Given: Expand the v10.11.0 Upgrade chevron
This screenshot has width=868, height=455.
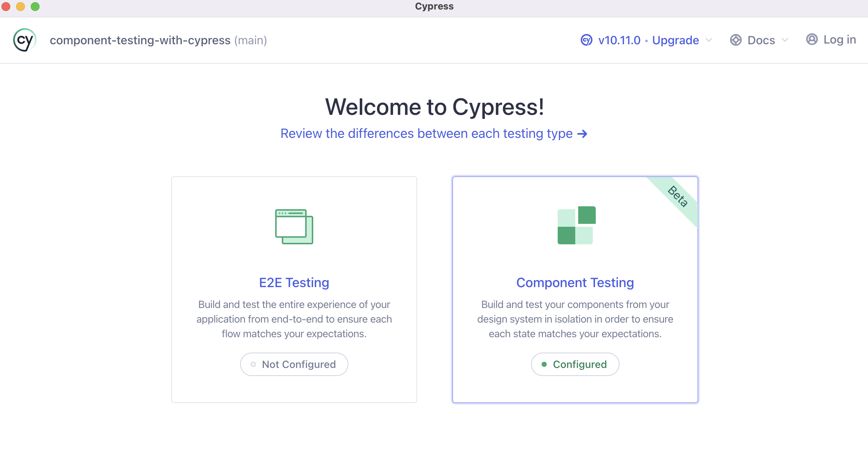Looking at the screenshot, I should (709, 40).
